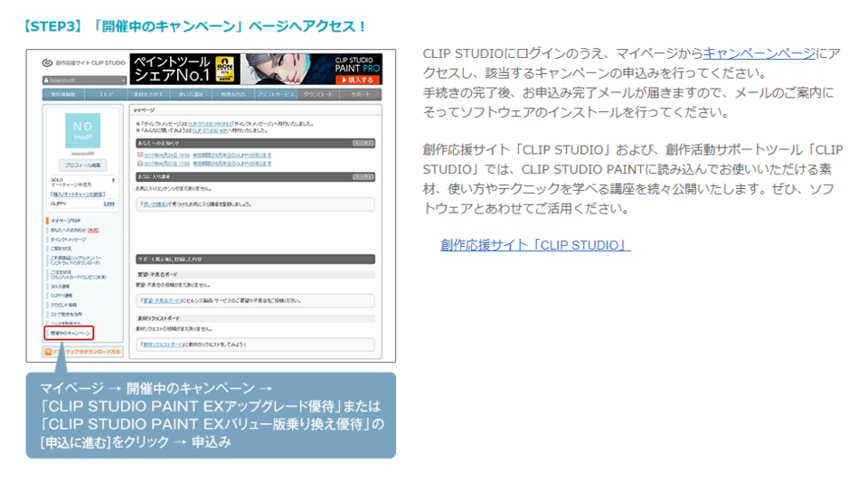
Task: Open the CLIP STUDIO ASK link
Action: 211,130
